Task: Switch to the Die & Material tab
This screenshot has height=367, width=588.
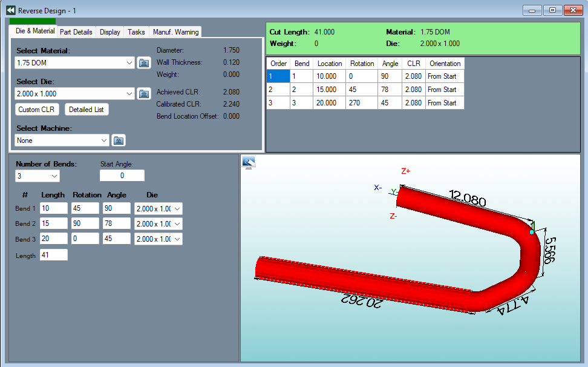Action: (35, 31)
